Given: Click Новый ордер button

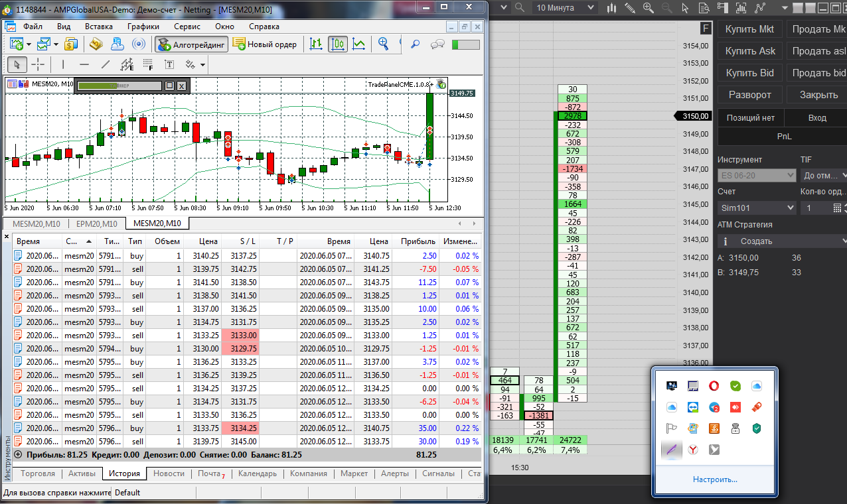Looking at the screenshot, I should coord(264,44).
